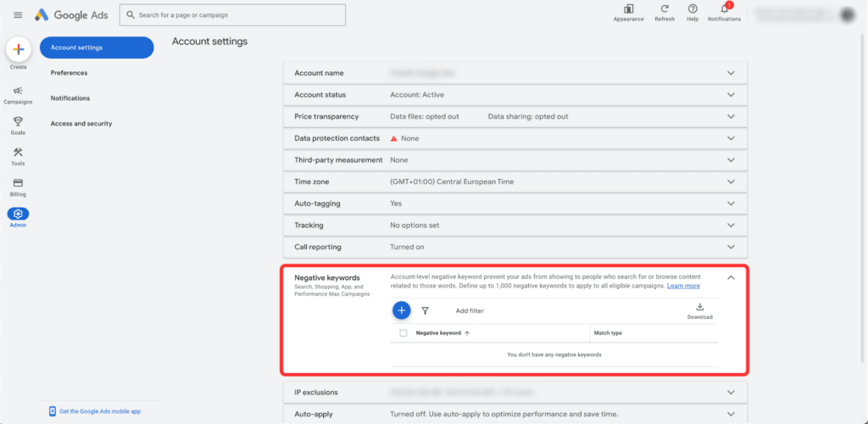The width and height of the screenshot is (868, 424).
Task: Tick the select-all negative keywords checkbox
Action: click(403, 333)
